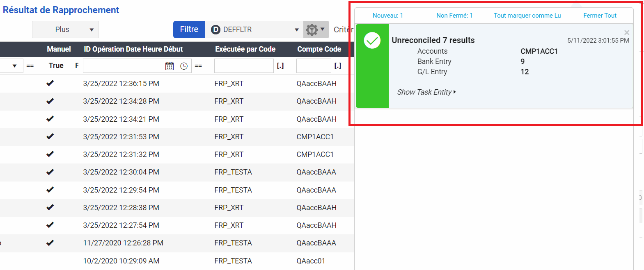Open the Plus dropdown
Viewport: 644px width, 270px height.
coord(66,29)
